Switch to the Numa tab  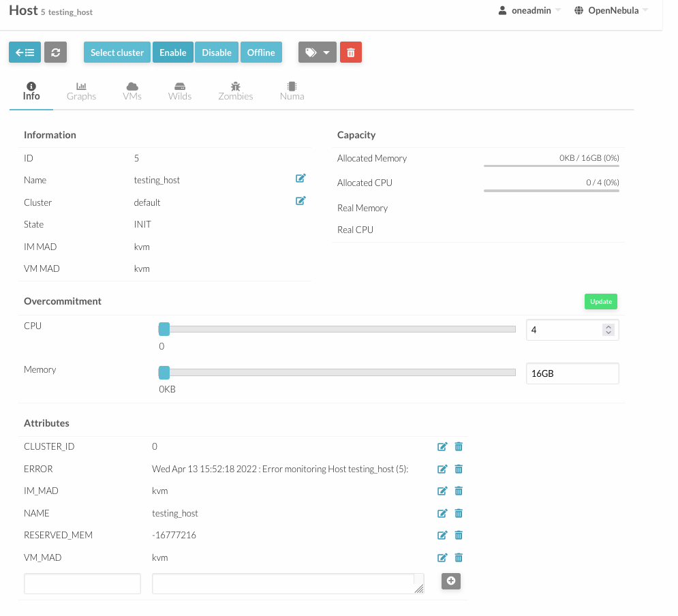292,91
